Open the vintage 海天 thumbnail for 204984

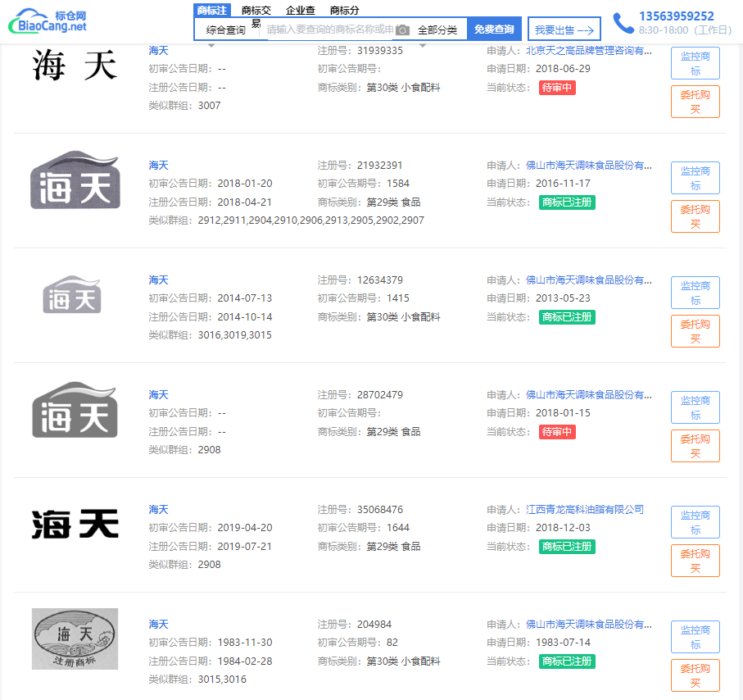(x=75, y=639)
